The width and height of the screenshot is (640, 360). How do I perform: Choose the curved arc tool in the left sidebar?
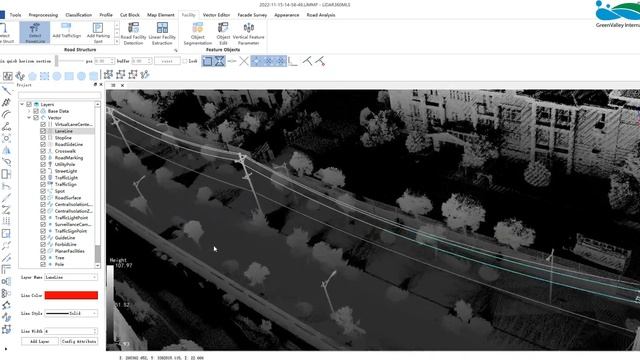[x=6, y=114]
